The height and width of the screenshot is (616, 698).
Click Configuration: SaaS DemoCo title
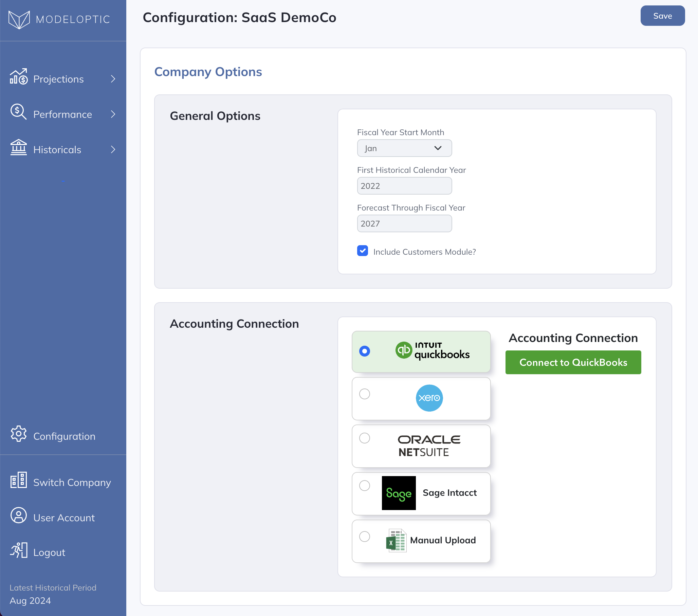[239, 17]
